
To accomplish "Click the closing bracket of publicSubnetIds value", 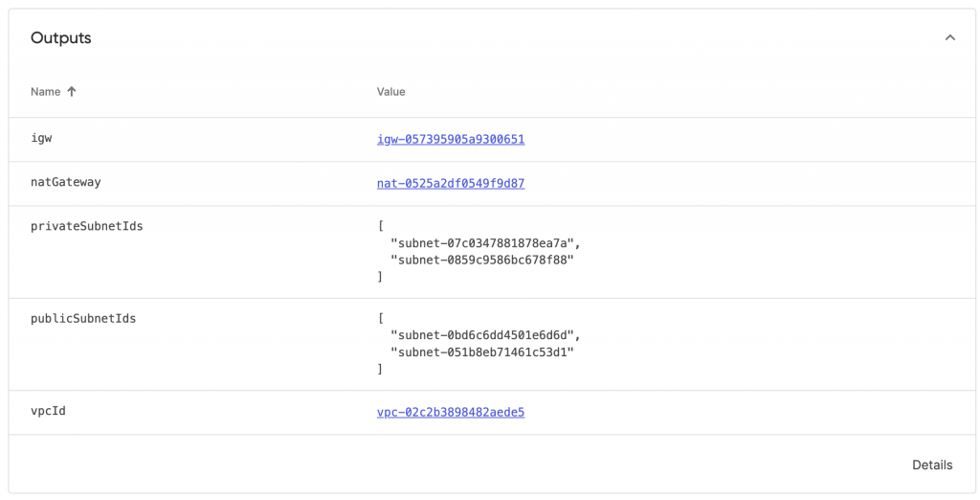I will [x=380, y=369].
